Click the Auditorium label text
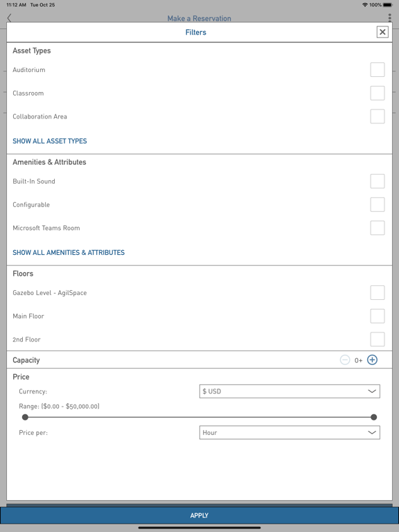Screen dimensions: 399x532 [29, 69]
